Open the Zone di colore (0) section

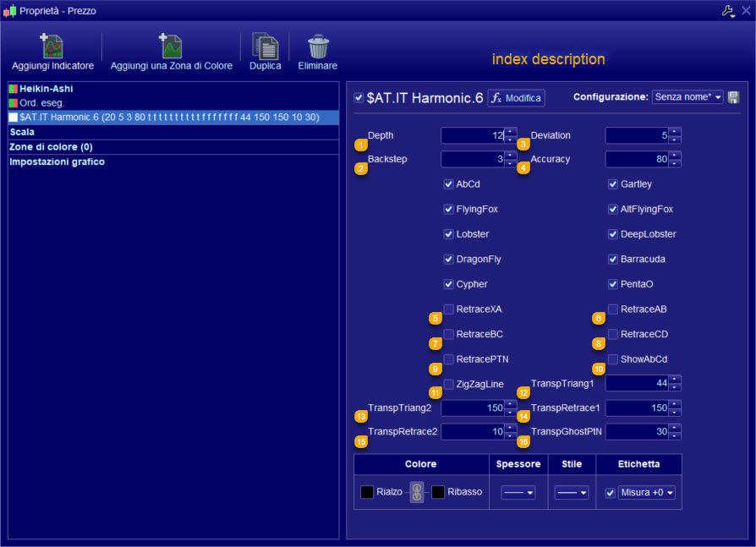[x=173, y=147]
